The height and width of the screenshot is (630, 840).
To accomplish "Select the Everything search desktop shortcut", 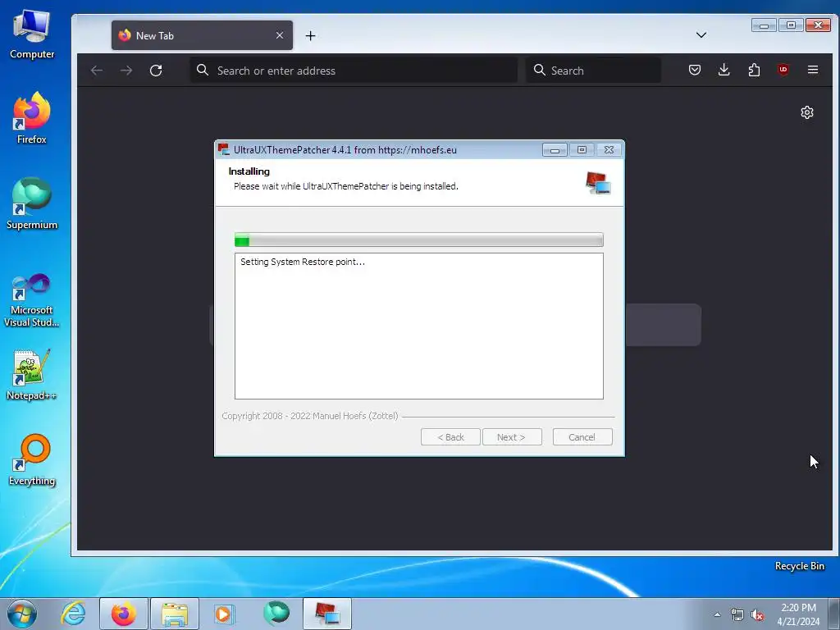I will point(32,459).
